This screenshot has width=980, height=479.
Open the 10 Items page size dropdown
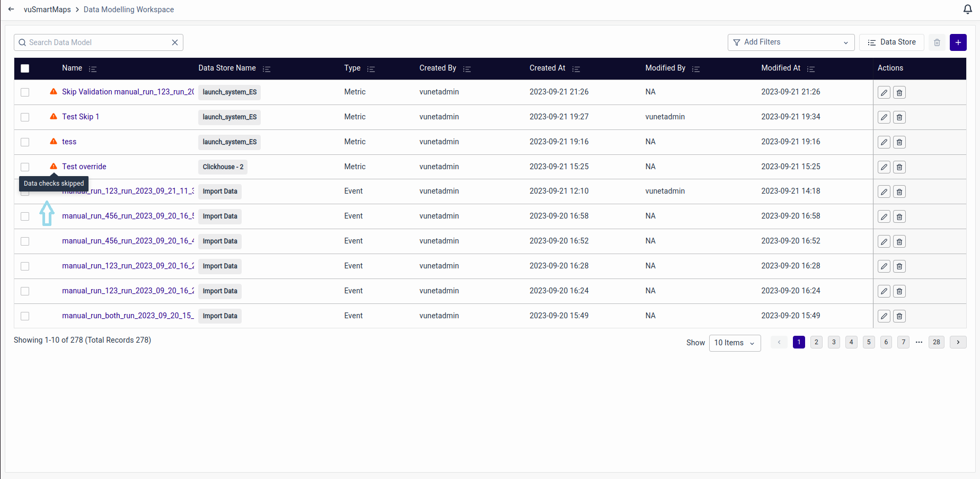tap(734, 343)
